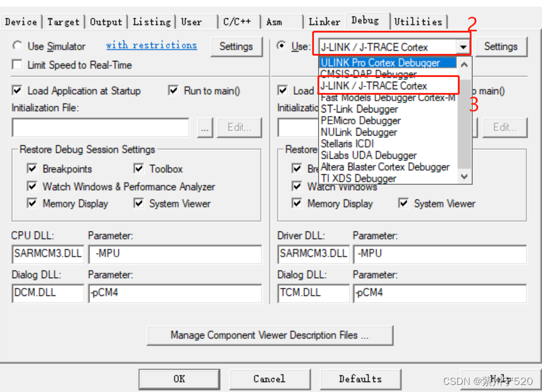Image resolution: width=542 pixels, height=392 pixels.
Task: Select the Use hardware debugger radio button
Action: tap(282, 46)
